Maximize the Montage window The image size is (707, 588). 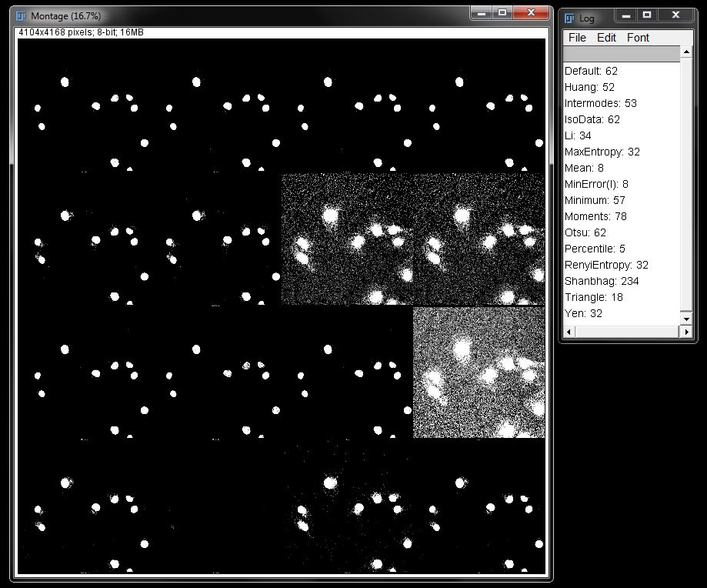click(x=503, y=13)
